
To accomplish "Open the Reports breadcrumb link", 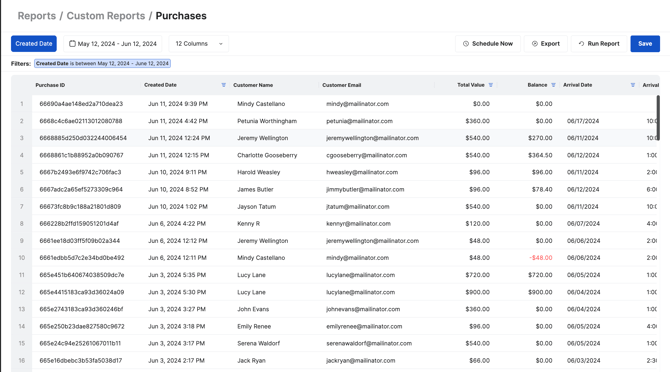I will [x=37, y=16].
